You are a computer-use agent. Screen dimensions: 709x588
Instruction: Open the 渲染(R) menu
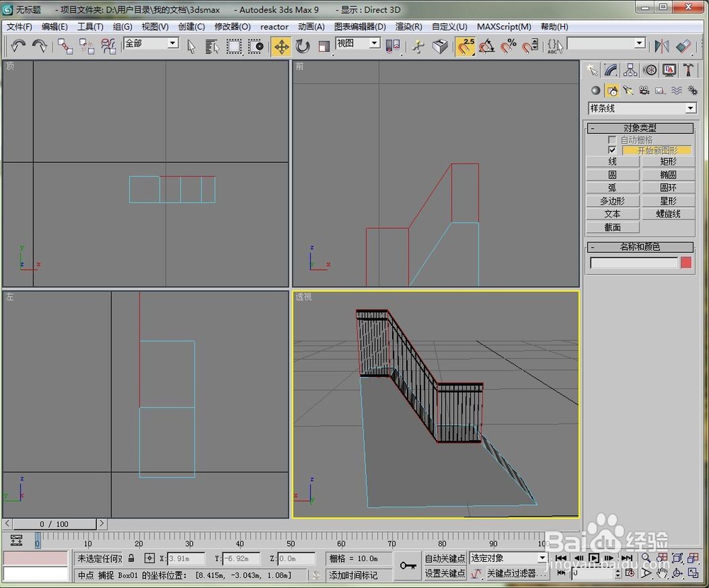(x=409, y=27)
